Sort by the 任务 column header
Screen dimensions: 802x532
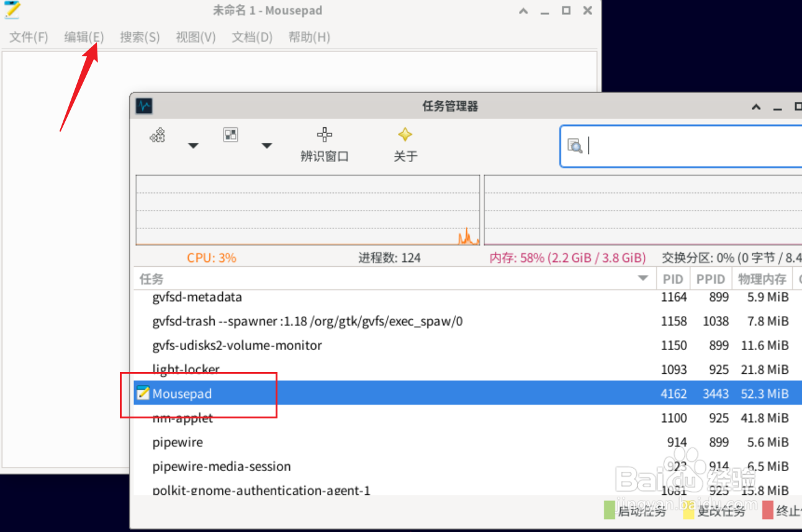point(395,279)
